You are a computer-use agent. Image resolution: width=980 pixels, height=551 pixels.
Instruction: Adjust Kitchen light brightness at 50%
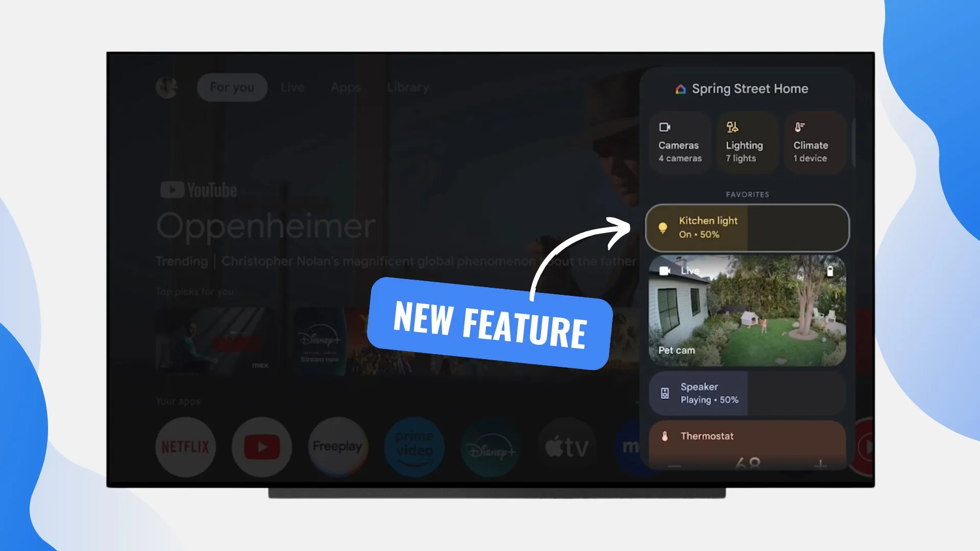(x=747, y=228)
